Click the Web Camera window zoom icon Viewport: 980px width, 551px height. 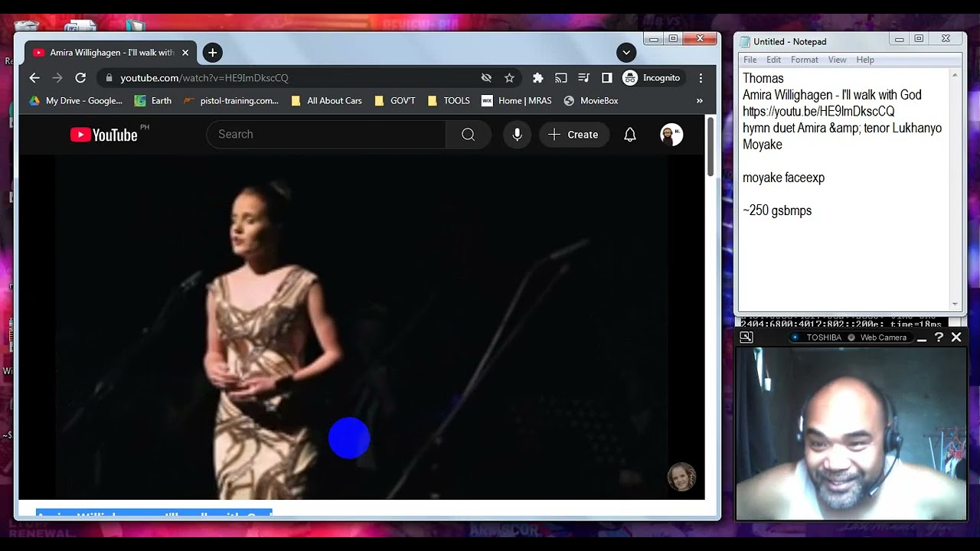pos(746,337)
